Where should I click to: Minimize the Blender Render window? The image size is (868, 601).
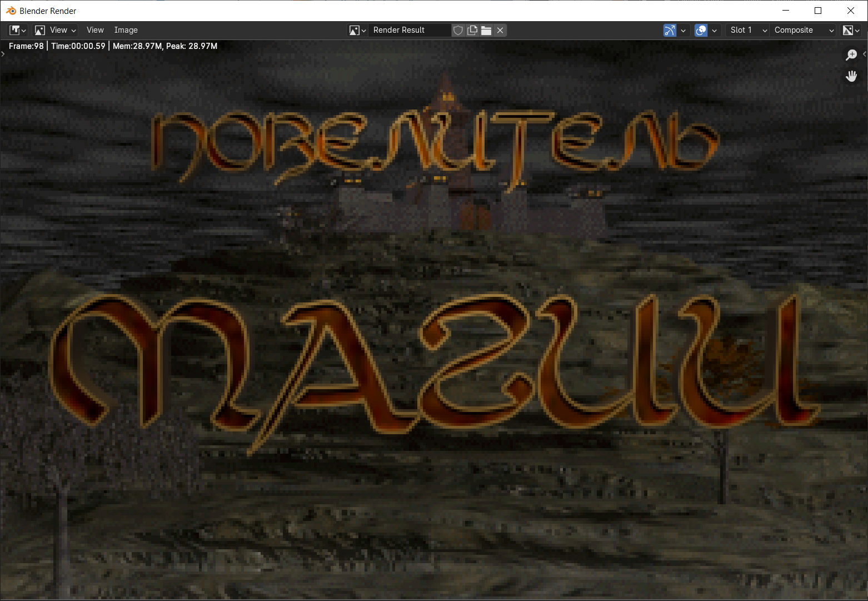[x=786, y=11]
